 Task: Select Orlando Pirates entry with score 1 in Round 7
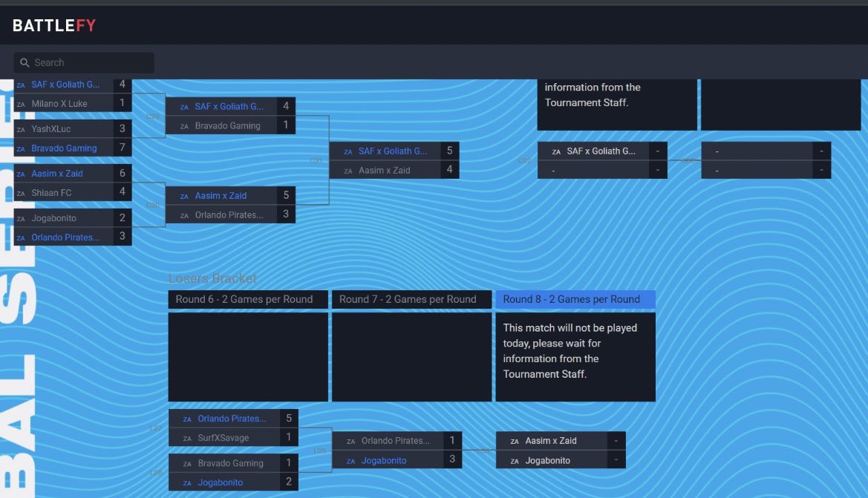click(397, 440)
